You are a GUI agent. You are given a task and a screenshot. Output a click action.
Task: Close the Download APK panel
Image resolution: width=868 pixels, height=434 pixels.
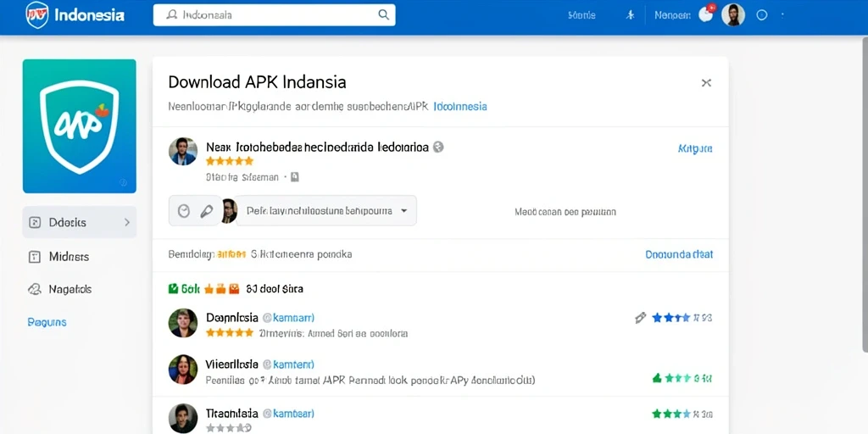706,83
